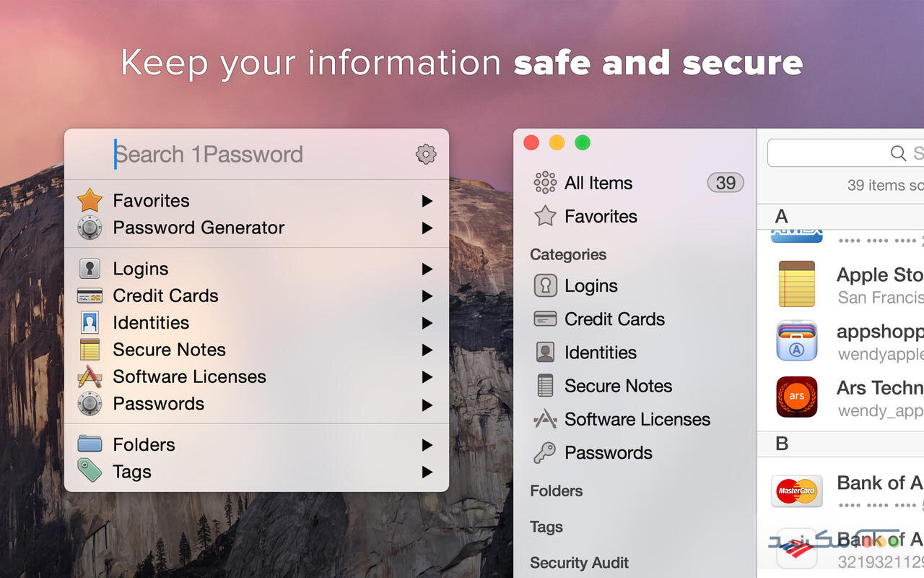Open the Password Generator in 1Password mini
The height and width of the screenshot is (578, 924).
pyautogui.click(x=198, y=228)
